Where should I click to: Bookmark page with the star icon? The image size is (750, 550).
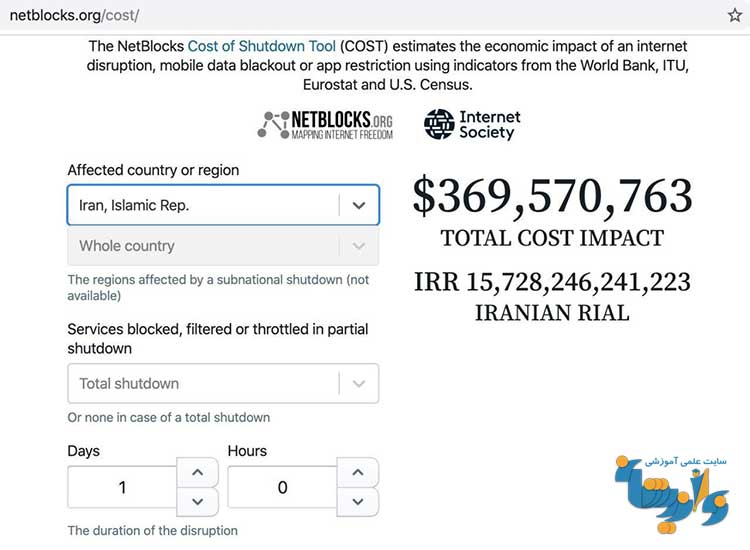tap(735, 15)
